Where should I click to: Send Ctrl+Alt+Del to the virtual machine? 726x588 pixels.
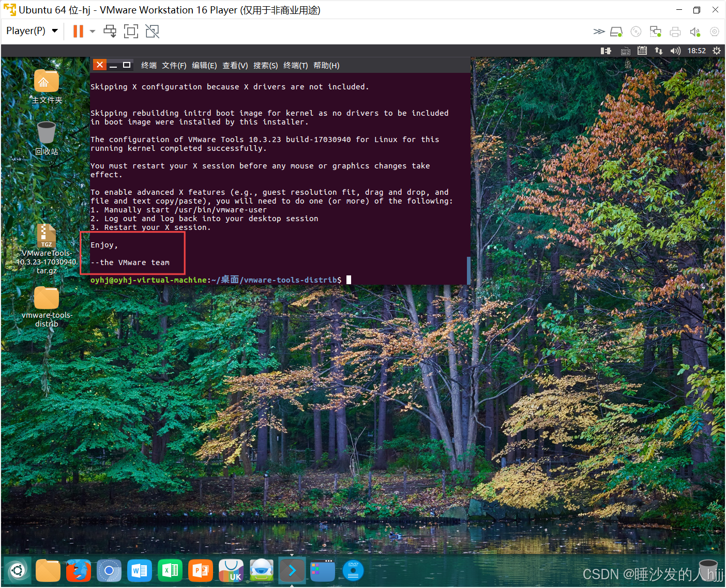[x=110, y=31]
